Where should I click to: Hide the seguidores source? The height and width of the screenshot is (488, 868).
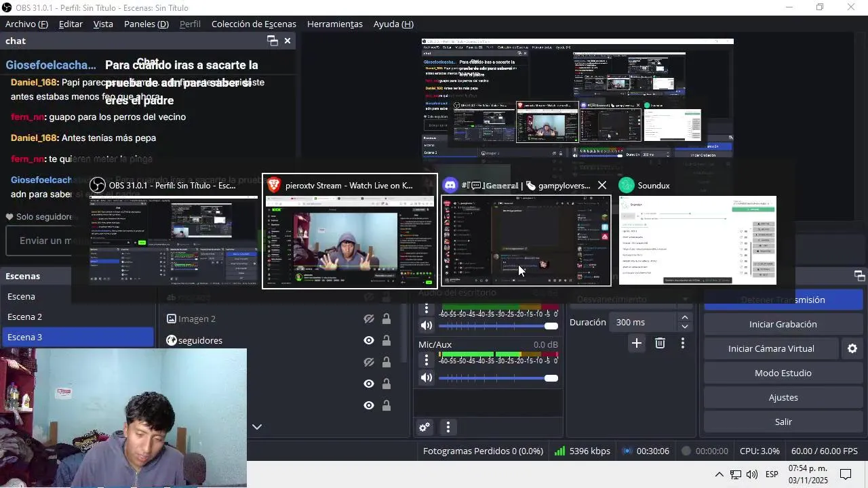pos(369,340)
